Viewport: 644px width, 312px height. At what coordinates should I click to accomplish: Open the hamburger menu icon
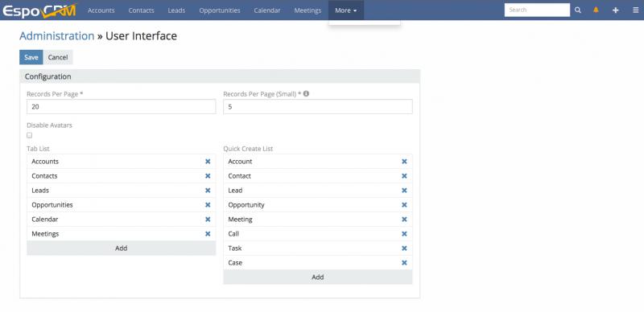pyautogui.click(x=635, y=10)
